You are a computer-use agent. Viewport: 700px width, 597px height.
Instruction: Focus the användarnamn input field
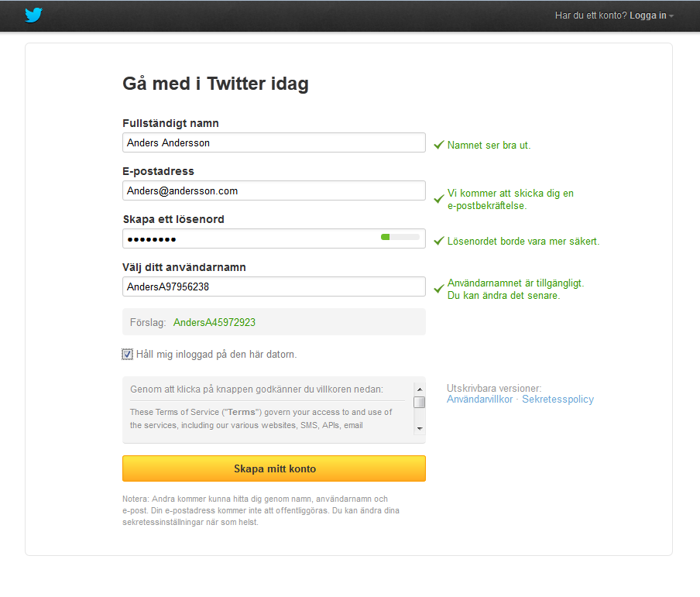[274, 286]
